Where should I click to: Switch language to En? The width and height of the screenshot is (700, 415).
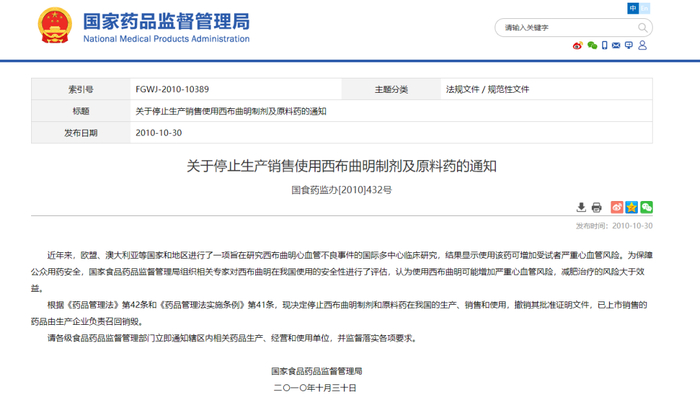[x=645, y=8]
